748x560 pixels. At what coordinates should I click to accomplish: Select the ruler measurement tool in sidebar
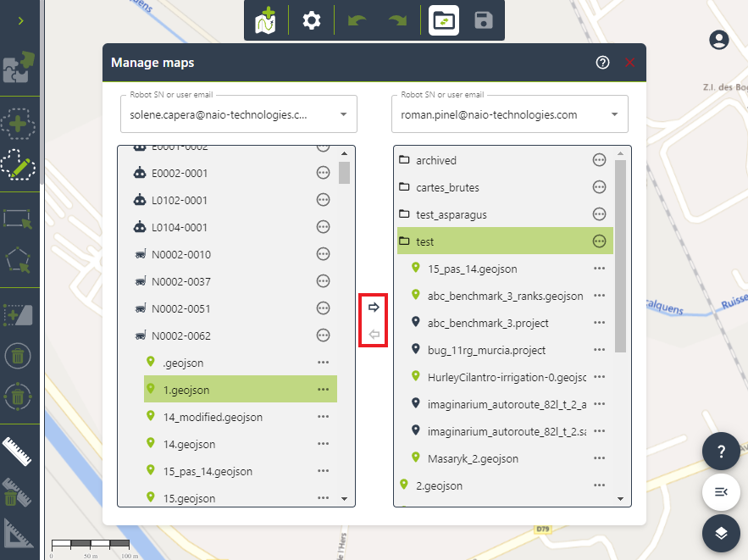(19, 451)
